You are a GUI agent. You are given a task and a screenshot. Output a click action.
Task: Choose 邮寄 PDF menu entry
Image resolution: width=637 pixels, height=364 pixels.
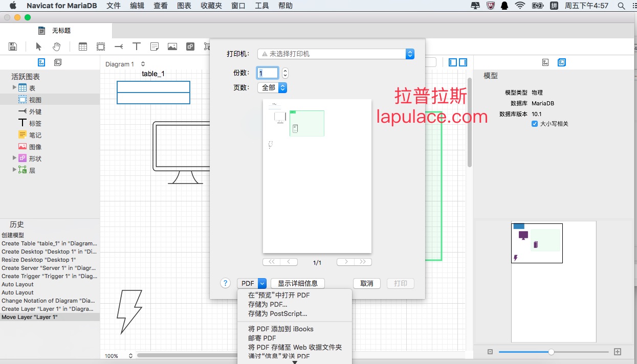coord(262,338)
